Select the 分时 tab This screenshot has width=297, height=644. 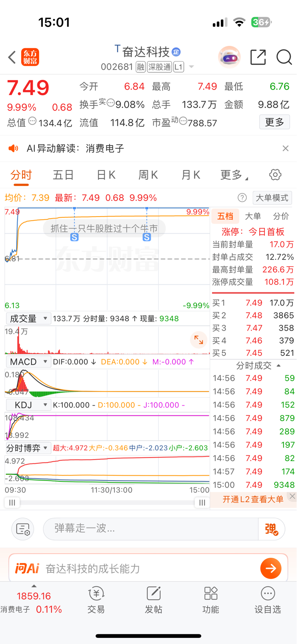click(x=21, y=175)
